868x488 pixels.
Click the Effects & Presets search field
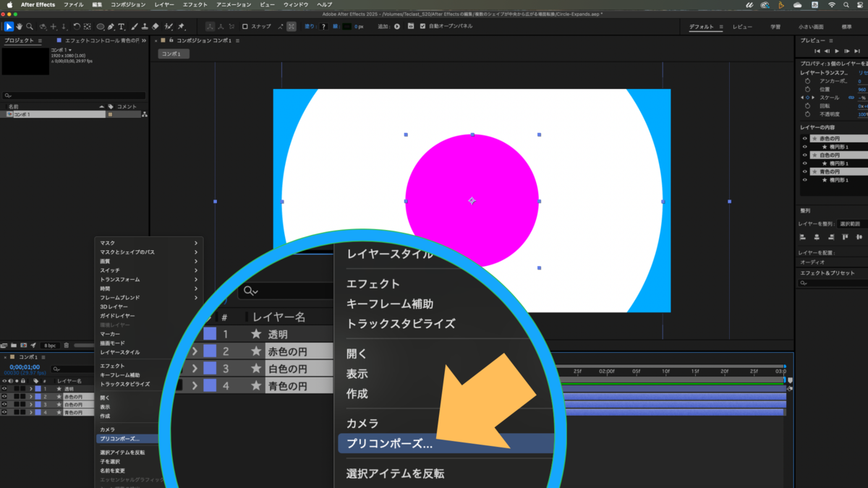[833, 283]
